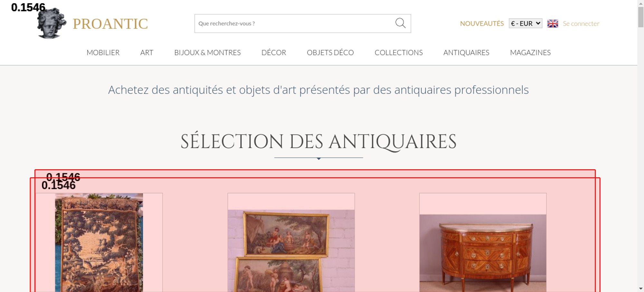Focus the 'Que recherchez-vous ?' search field
This screenshot has width=644, height=292.
point(295,23)
